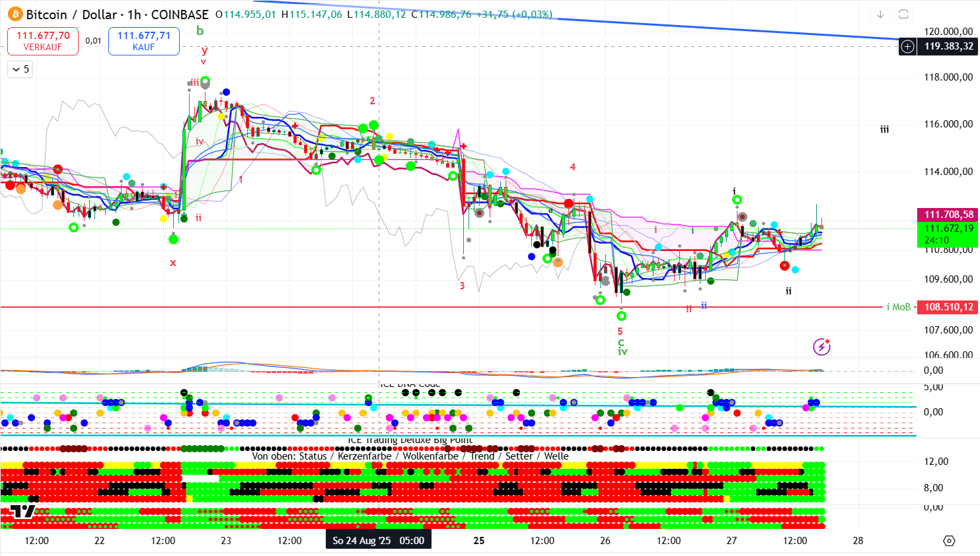Image resolution: width=980 pixels, height=556 pixels.
Task: Click the VERKAUF sell button
Action: click(x=43, y=41)
